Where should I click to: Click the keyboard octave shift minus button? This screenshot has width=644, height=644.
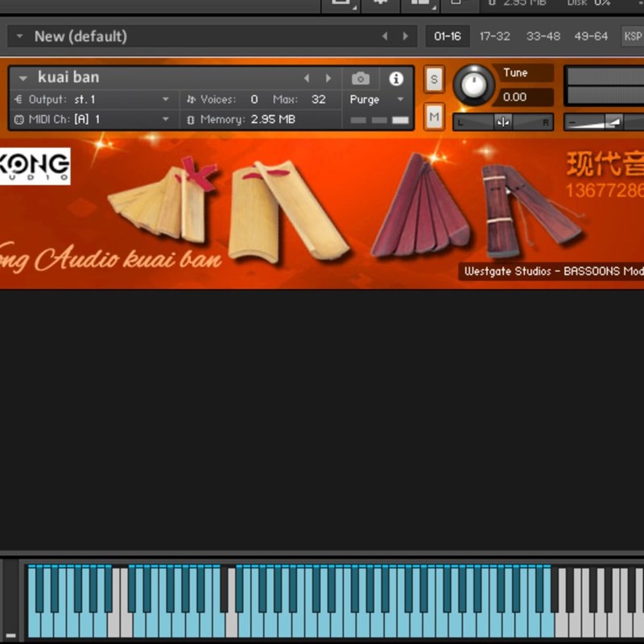pyautogui.click(x=10, y=635)
